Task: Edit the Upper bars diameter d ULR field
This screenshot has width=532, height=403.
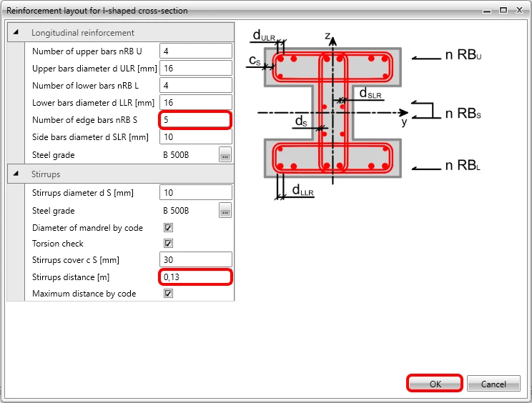Action: coord(196,68)
